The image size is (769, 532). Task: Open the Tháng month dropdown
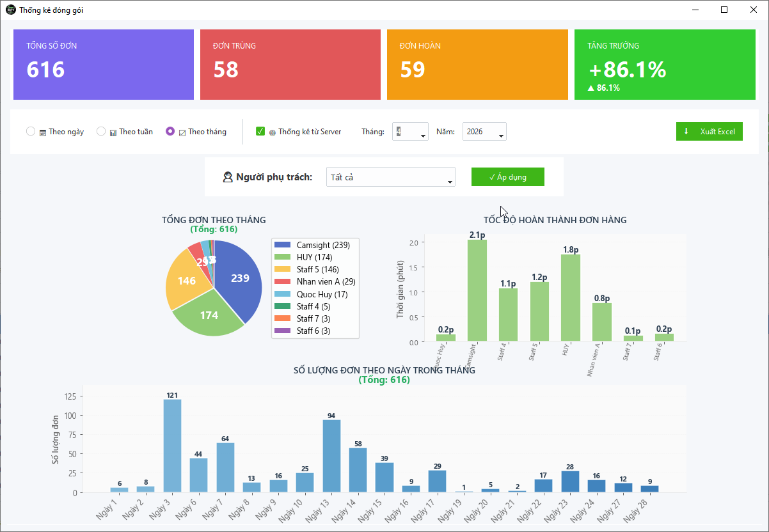pos(410,132)
